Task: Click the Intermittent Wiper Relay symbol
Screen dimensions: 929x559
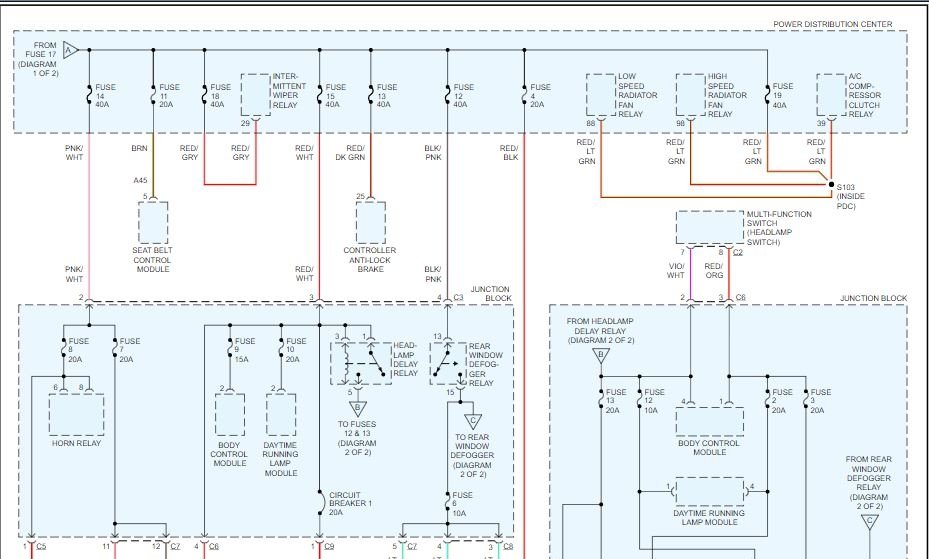Action: click(255, 95)
